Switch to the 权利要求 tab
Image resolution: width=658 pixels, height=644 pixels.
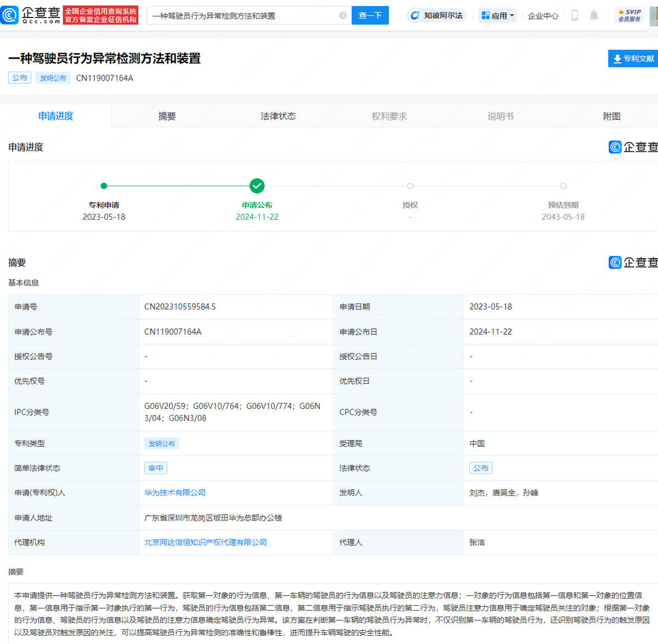(389, 116)
